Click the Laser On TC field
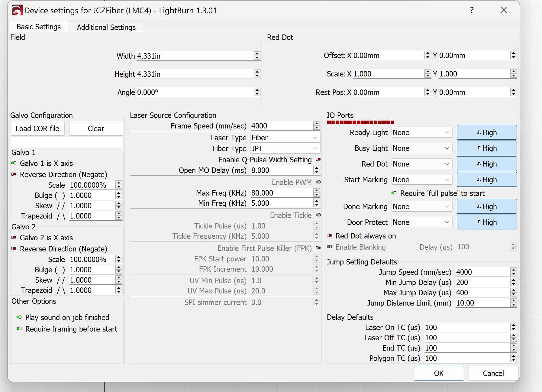The image size is (542, 392). pos(467,327)
